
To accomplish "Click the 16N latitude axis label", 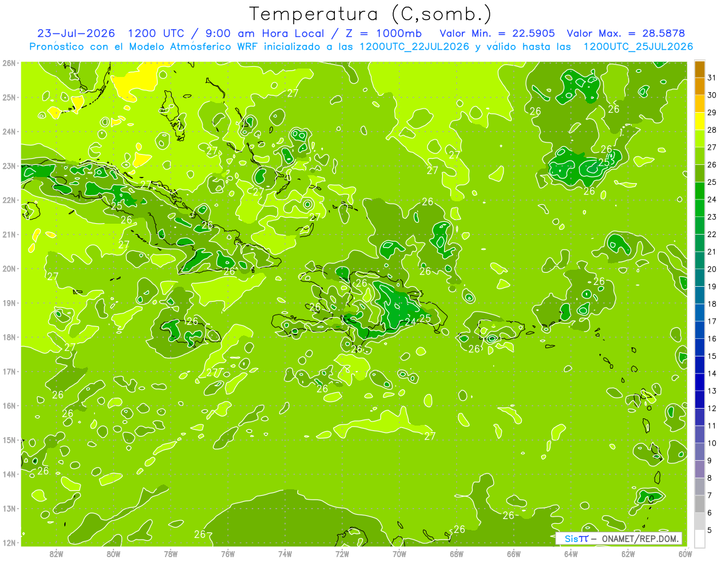I will (8, 406).
